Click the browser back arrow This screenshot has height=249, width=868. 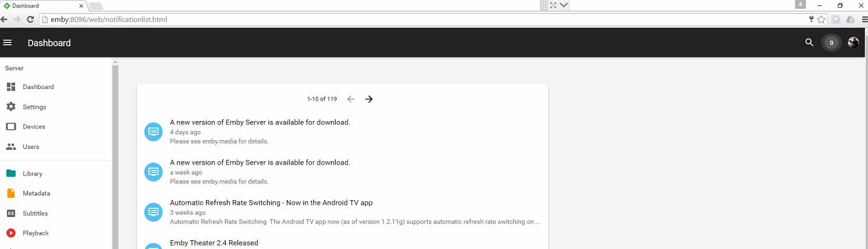5,19
